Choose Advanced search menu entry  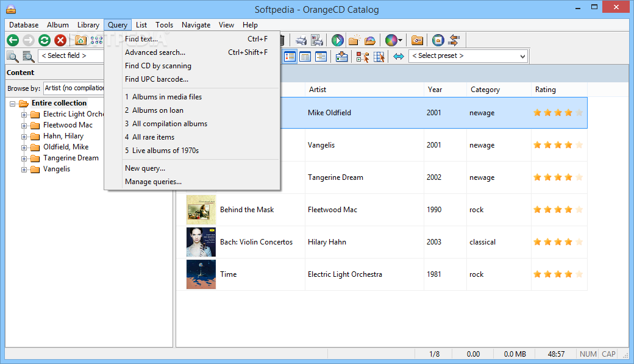point(193,52)
